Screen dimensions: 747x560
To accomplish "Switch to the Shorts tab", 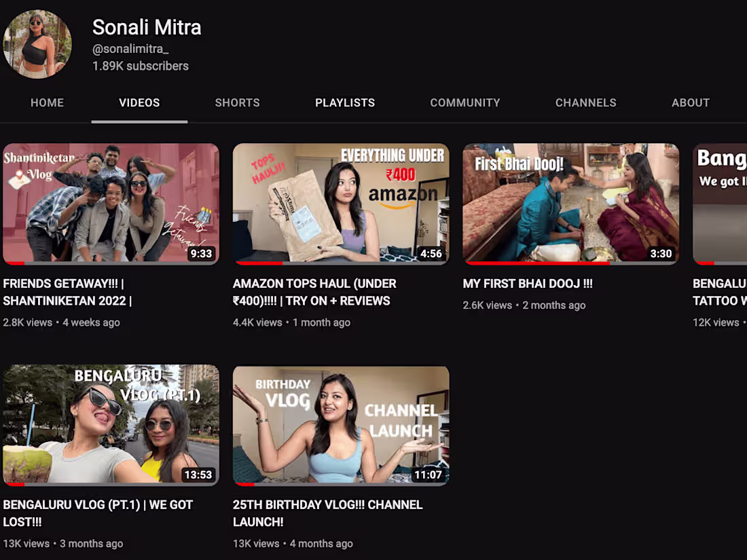I will 237,102.
